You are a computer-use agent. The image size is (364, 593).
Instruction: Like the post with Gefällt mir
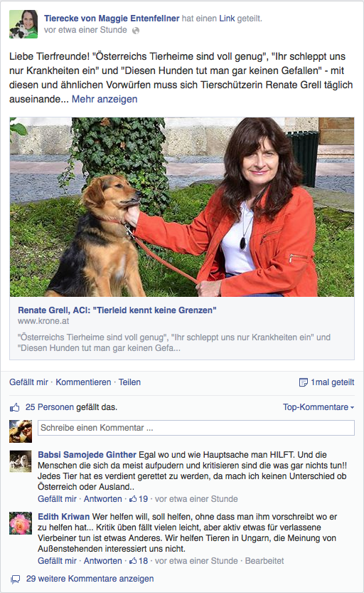point(28,382)
